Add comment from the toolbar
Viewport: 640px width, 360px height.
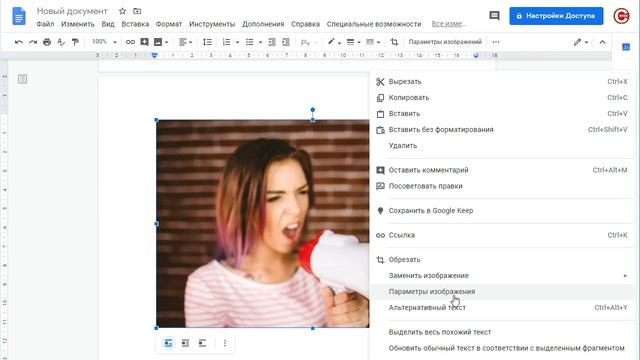pyautogui.click(x=144, y=42)
